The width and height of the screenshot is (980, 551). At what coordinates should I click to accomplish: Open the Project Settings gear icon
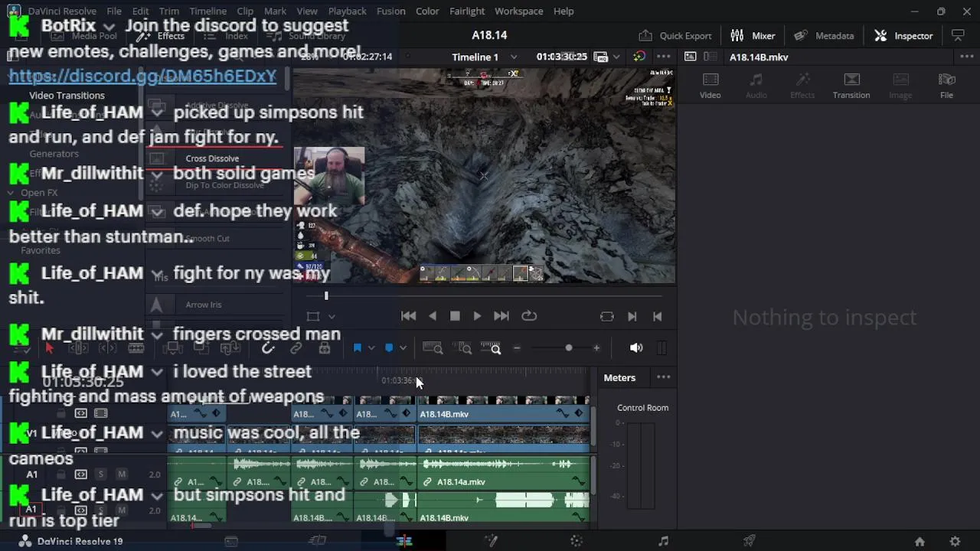[x=955, y=541]
